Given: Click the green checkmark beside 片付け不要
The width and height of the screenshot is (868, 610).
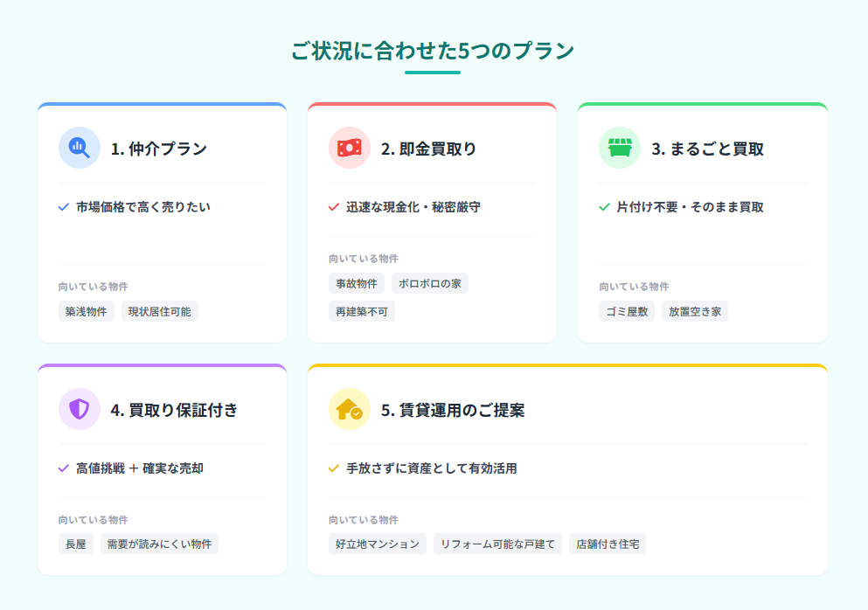Looking at the screenshot, I should point(605,207).
